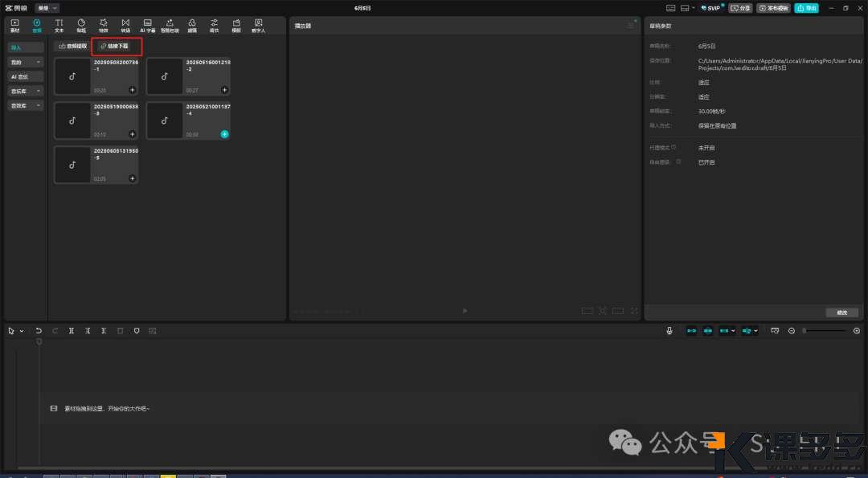Screen dimensions: 868x478
Task: Open the Transitions (转场) panel
Action: pos(125,25)
